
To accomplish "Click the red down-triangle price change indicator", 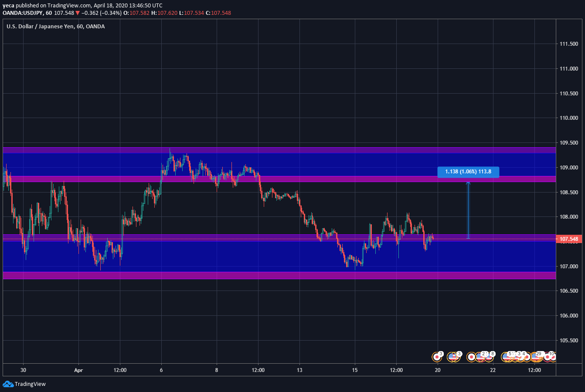I will [78, 13].
